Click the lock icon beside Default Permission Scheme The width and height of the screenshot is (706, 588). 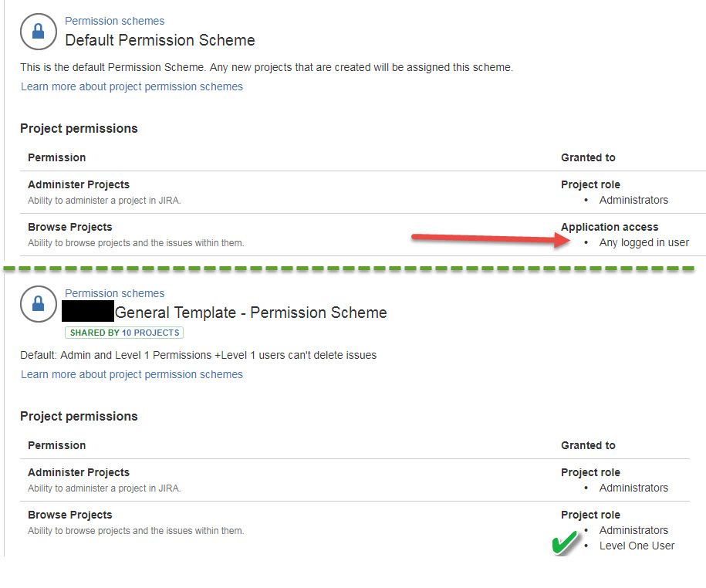tap(37, 32)
